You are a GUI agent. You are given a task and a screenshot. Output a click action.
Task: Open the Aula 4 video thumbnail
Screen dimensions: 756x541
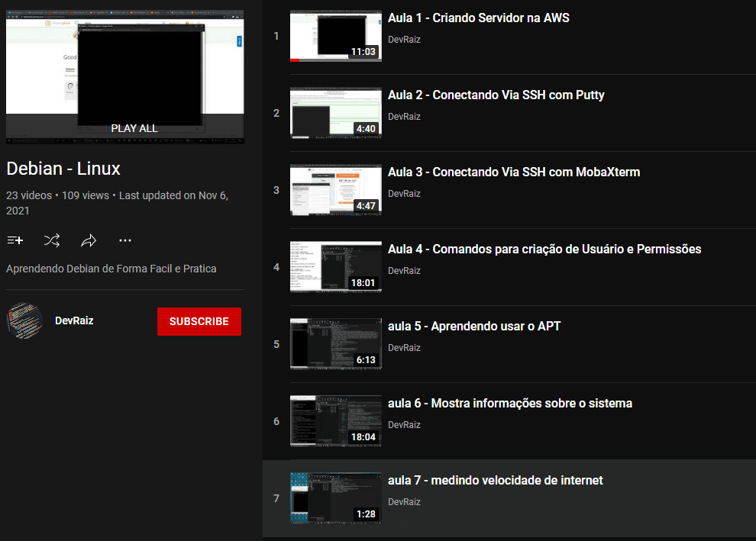click(335, 267)
